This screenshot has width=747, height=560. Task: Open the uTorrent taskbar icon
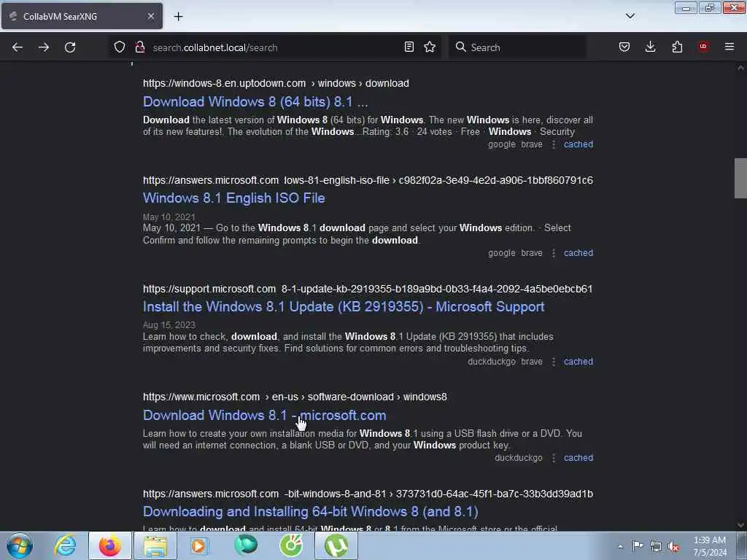click(x=336, y=545)
